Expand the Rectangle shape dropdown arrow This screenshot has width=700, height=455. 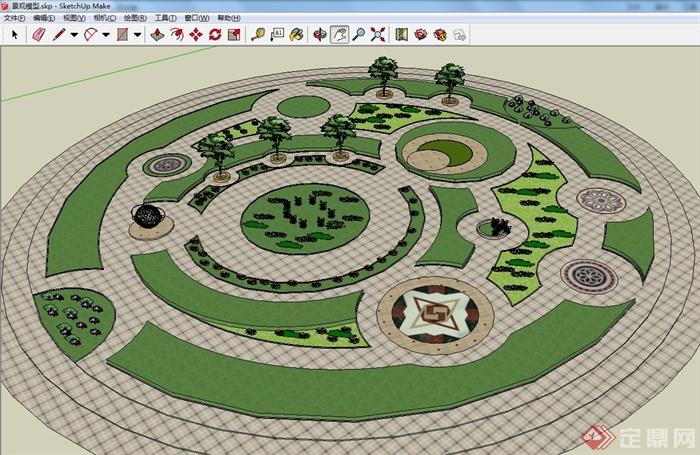click(136, 34)
